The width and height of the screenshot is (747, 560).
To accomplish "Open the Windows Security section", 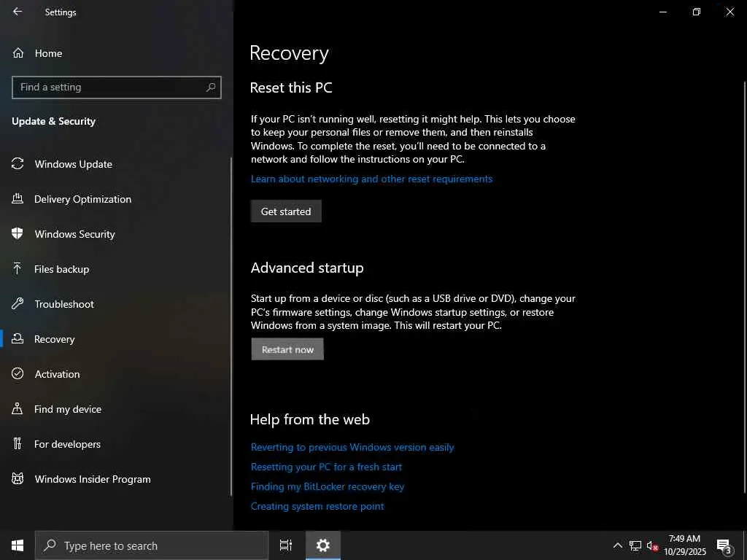I will (x=75, y=234).
